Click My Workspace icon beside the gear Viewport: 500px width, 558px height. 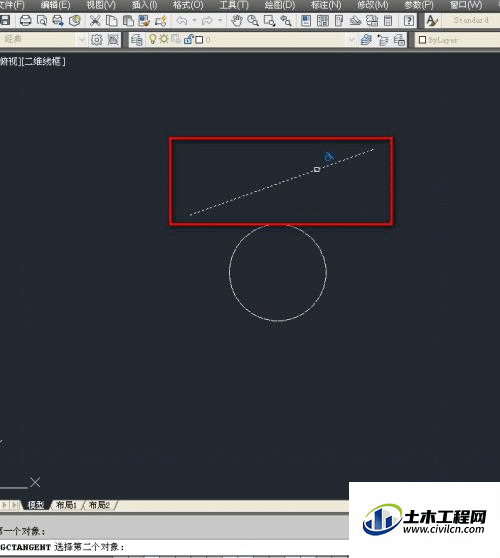[x=113, y=40]
